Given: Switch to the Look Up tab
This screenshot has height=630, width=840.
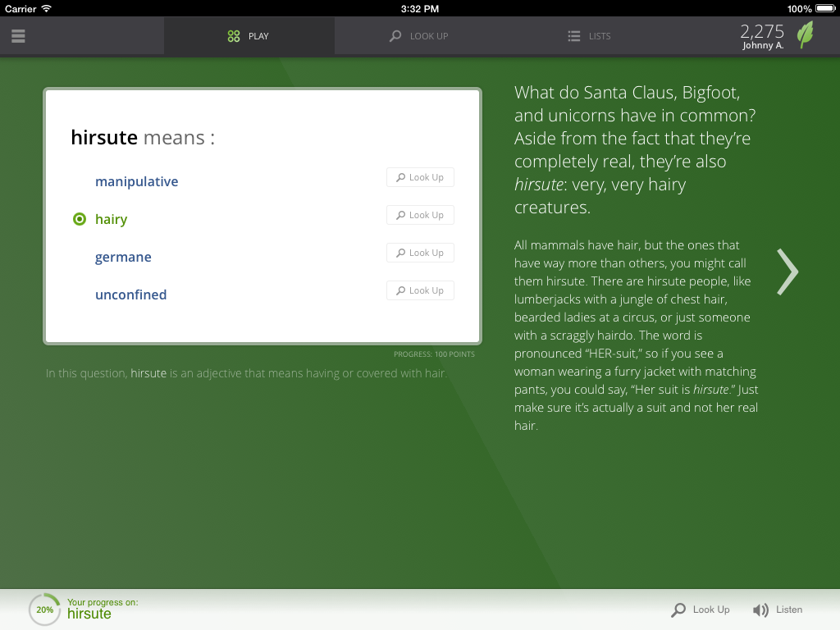Looking at the screenshot, I should coord(419,36).
